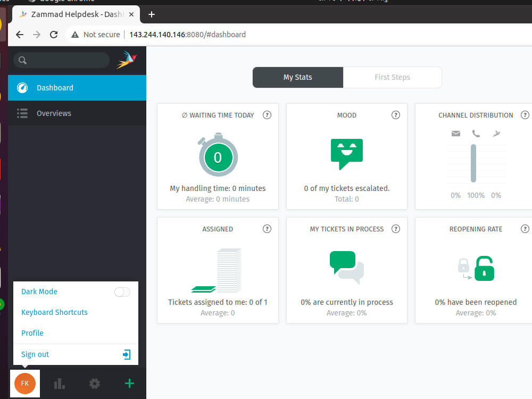Toggle Dark Mode on
The height and width of the screenshot is (399, 532).
pyautogui.click(x=122, y=292)
